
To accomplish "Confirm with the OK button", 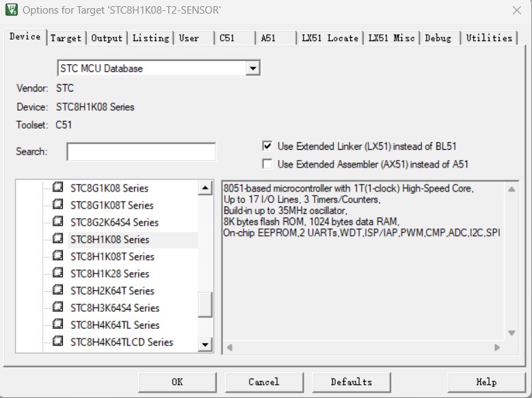I will (x=177, y=382).
